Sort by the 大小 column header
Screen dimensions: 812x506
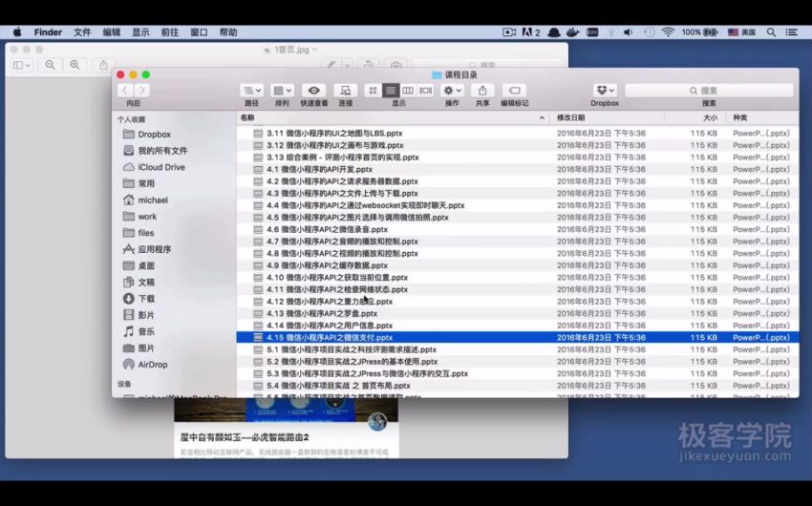pyautogui.click(x=694, y=118)
